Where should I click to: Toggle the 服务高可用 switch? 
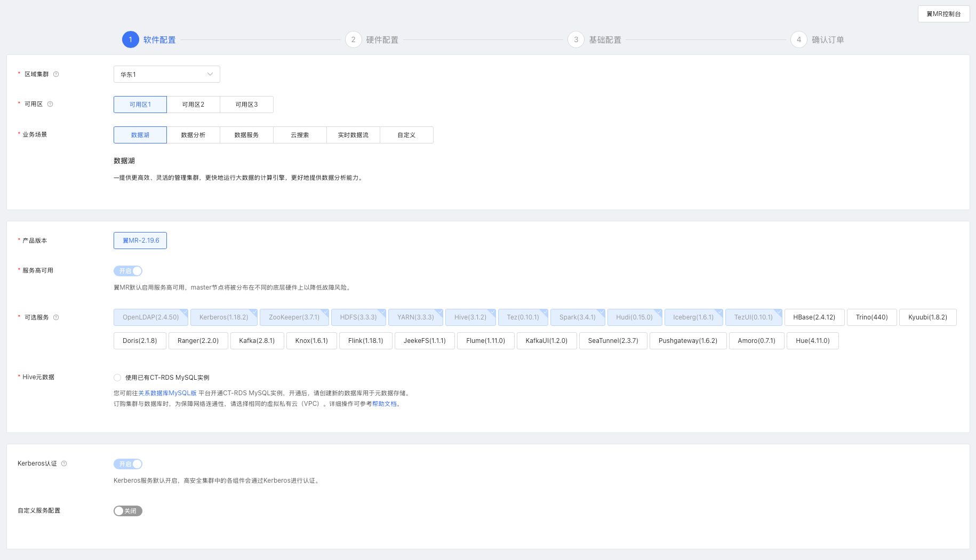(128, 271)
